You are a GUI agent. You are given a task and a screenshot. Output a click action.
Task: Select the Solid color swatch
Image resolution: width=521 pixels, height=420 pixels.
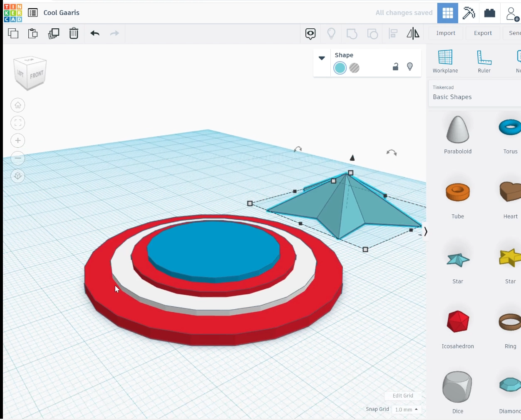(340, 68)
